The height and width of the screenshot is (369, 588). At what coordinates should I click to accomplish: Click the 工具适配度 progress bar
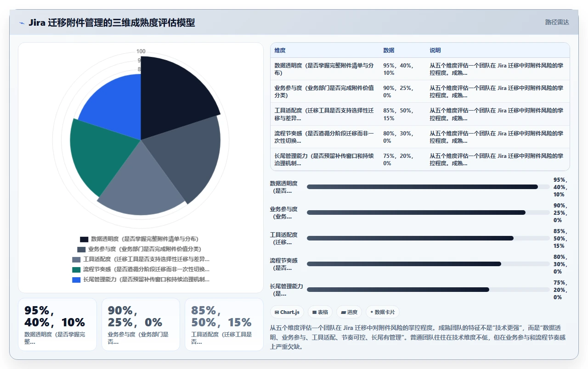tap(428, 238)
